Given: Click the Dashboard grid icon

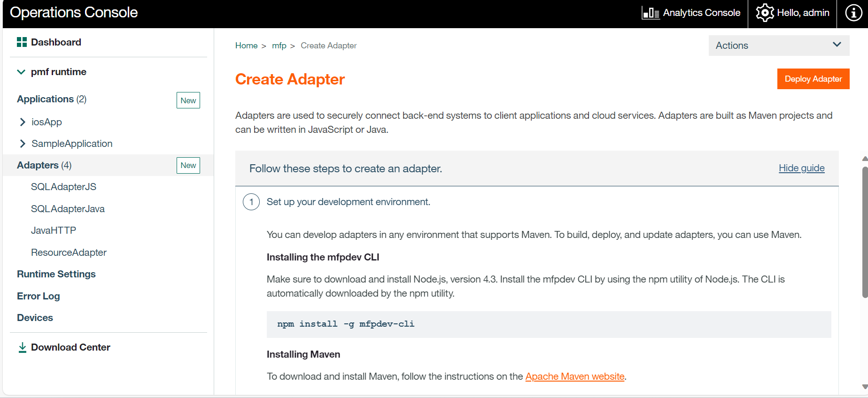Looking at the screenshot, I should pos(22,42).
